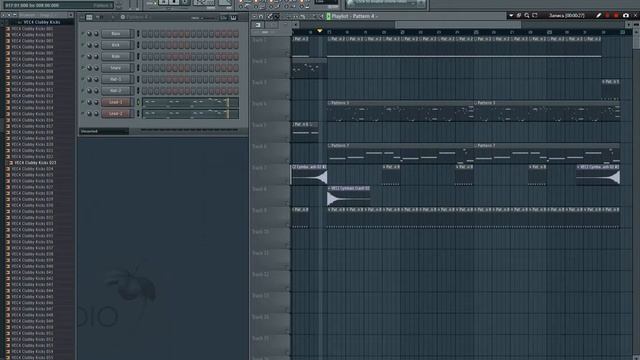Image resolution: width=640 pixels, height=360 pixels.
Task: Mute the Hat-2 channel LED
Action: pos(82,91)
